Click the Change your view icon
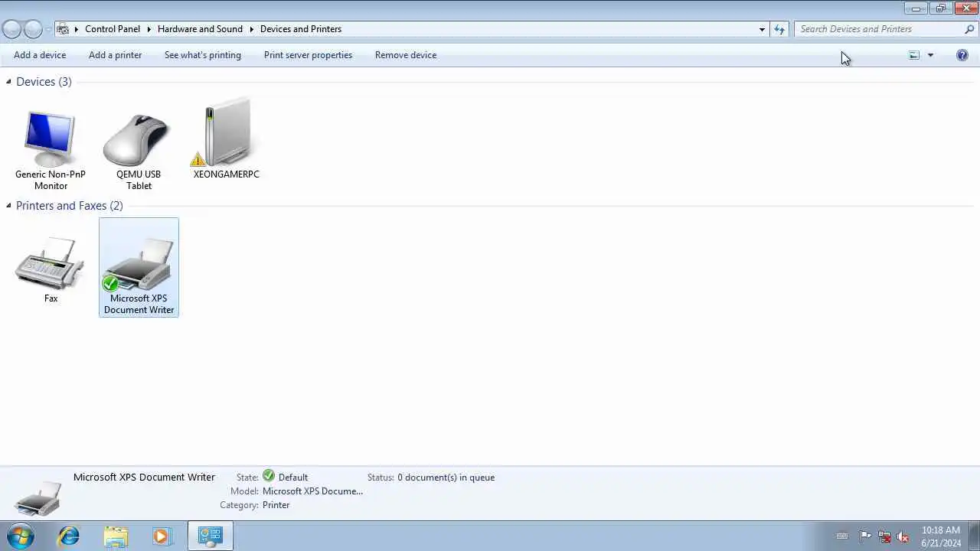The image size is (980, 551). pyautogui.click(x=914, y=55)
